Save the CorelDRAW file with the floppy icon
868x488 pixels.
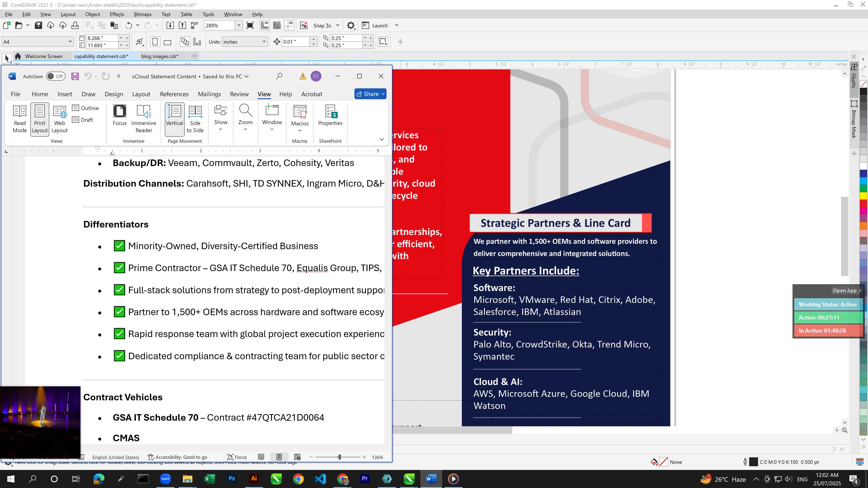coord(38,25)
